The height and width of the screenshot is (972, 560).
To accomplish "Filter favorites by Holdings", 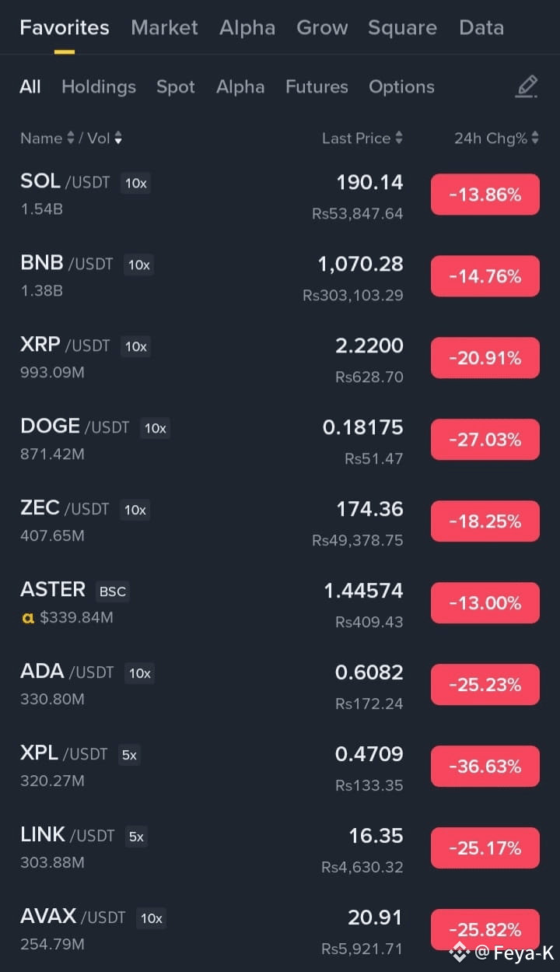I will pos(99,87).
